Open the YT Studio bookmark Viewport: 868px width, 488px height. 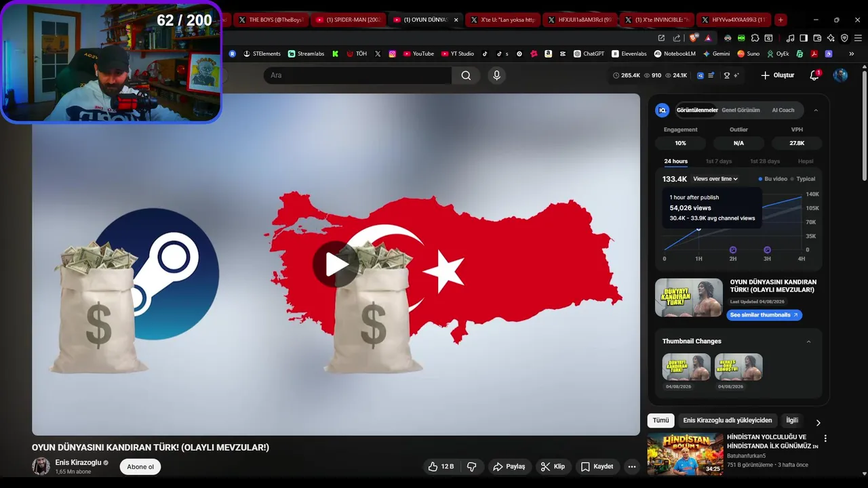[458, 54]
